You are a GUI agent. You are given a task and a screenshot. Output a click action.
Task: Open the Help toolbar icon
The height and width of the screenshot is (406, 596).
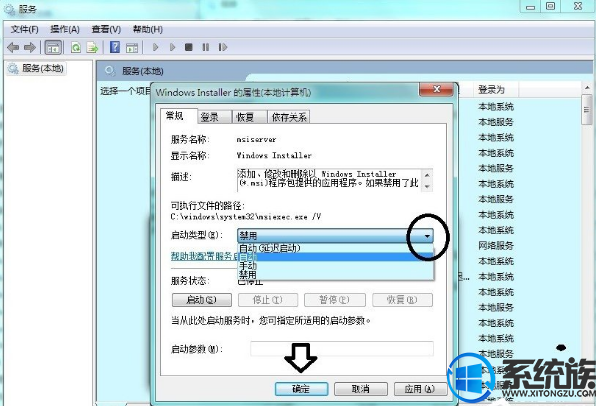115,47
